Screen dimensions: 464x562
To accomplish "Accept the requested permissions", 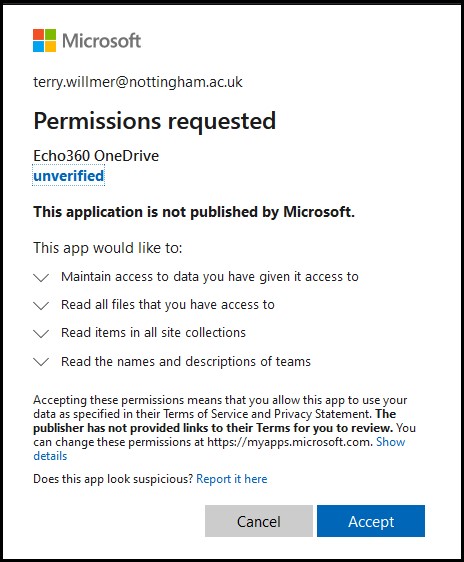I will (x=371, y=521).
